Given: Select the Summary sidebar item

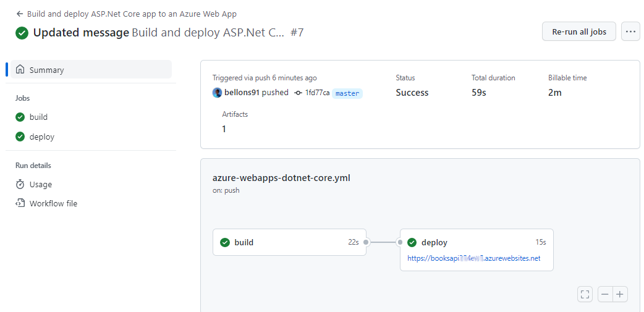Looking at the screenshot, I should point(91,69).
